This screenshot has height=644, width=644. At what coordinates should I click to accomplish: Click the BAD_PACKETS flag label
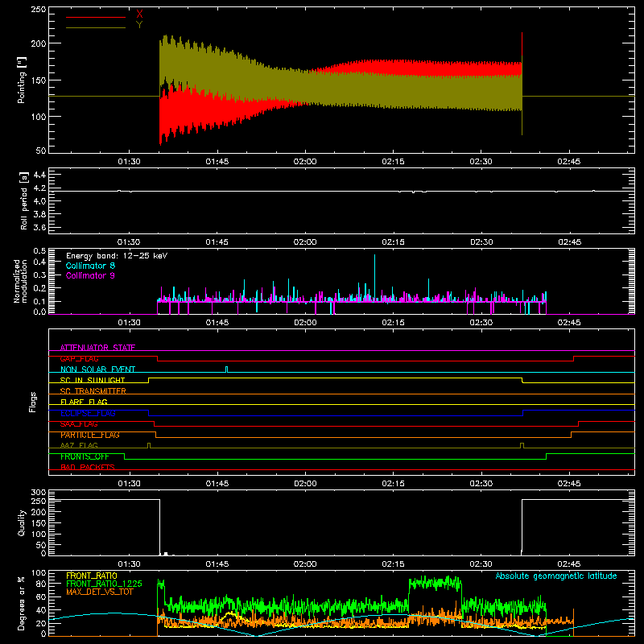[x=88, y=467]
